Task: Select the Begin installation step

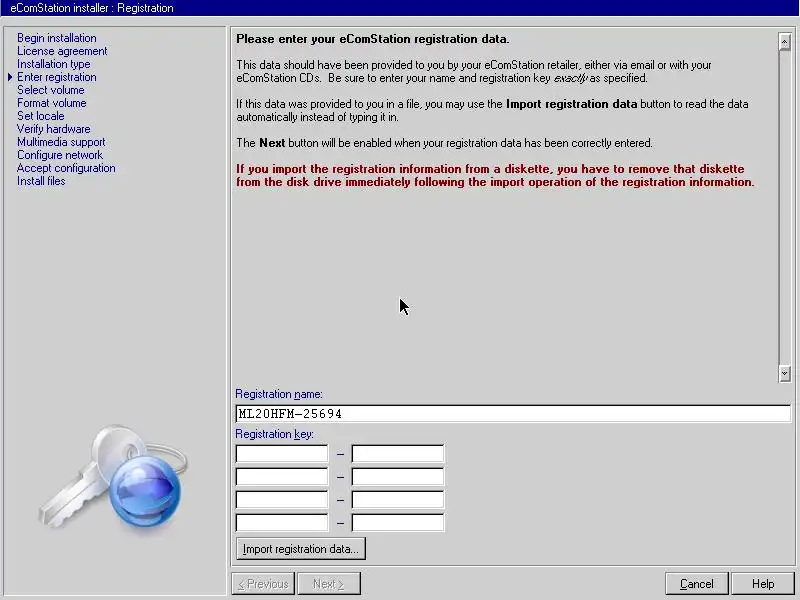Action: 57,38
